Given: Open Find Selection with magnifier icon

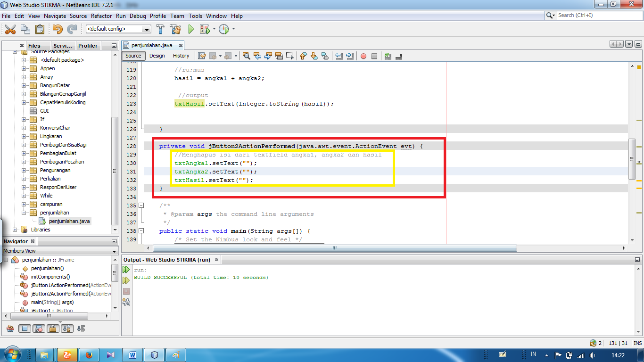Looking at the screenshot, I should (246, 56).
